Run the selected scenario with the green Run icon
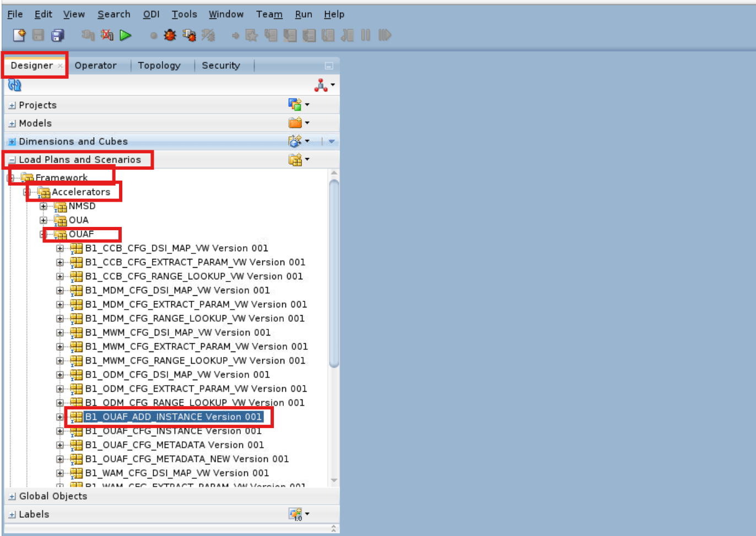Screen dimensions: 756x536 125,35
